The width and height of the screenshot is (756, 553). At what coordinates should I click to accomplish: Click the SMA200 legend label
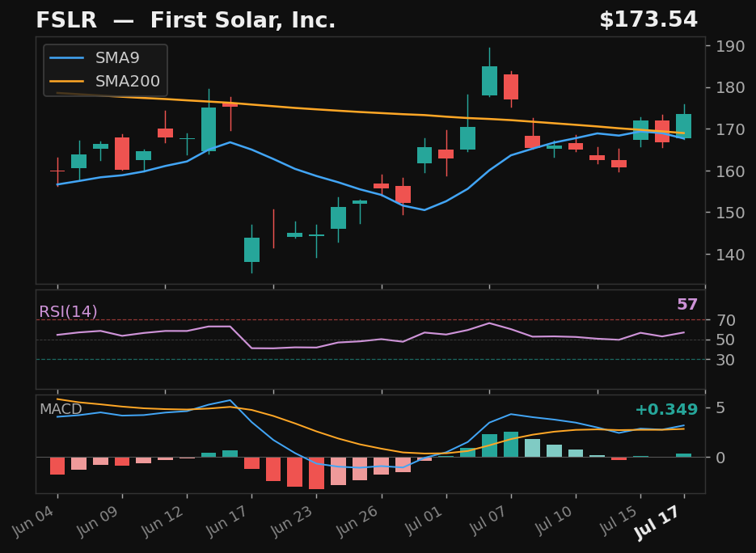pyautogui.click(x=127, y=81)
